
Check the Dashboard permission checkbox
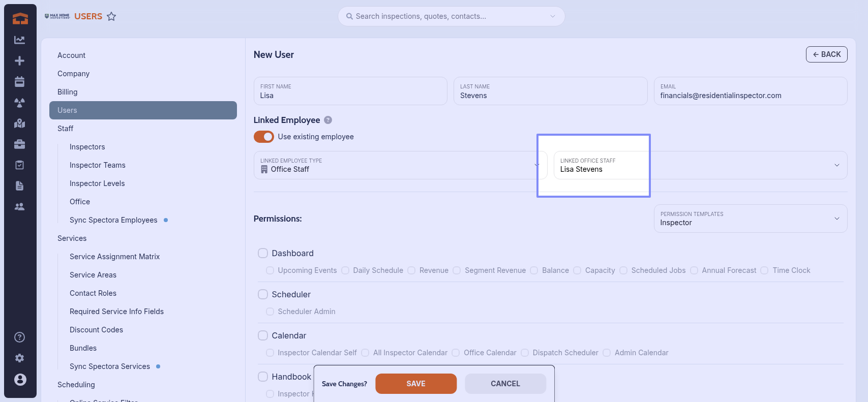(x=263, y=254)
